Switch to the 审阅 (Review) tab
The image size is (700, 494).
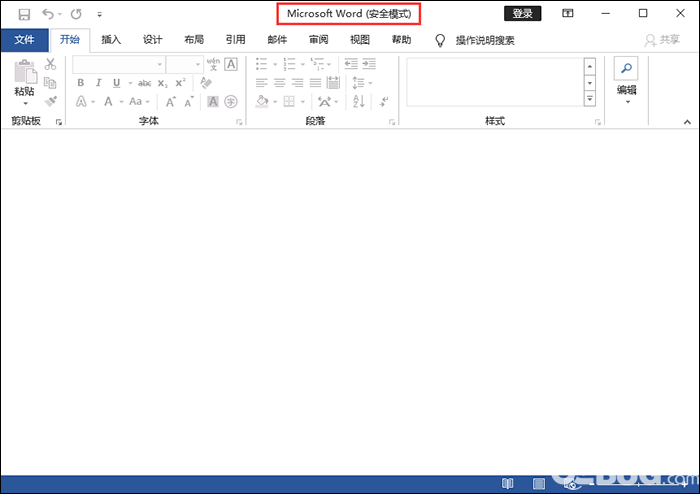tap(318, 40)
